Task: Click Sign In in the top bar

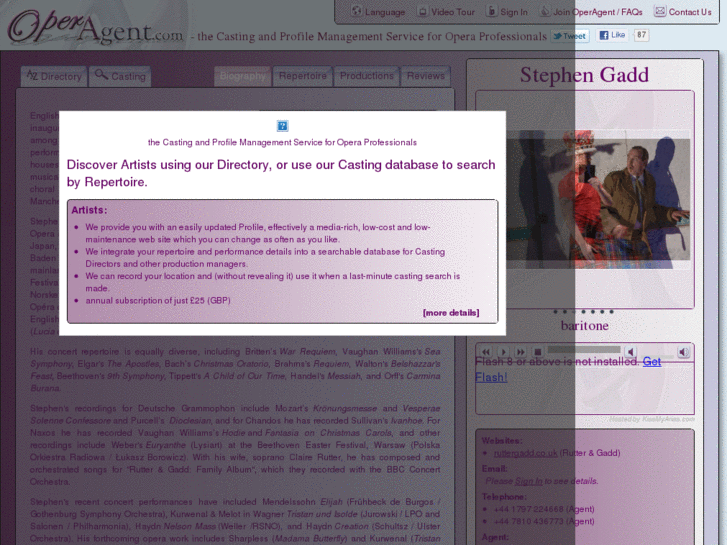Action: pyautogui.click(x=514, y=12)
